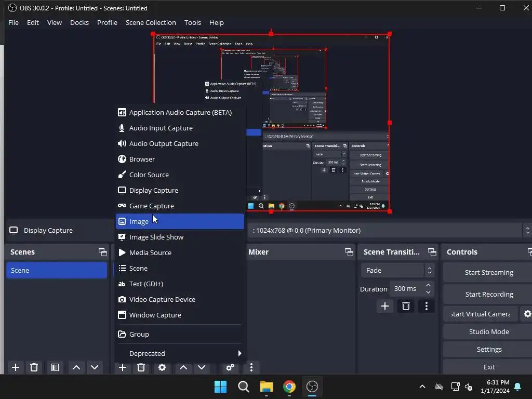532x399 pixels.
Task: Open Google Chrome from taskbar
Action: tap(289, 387)
